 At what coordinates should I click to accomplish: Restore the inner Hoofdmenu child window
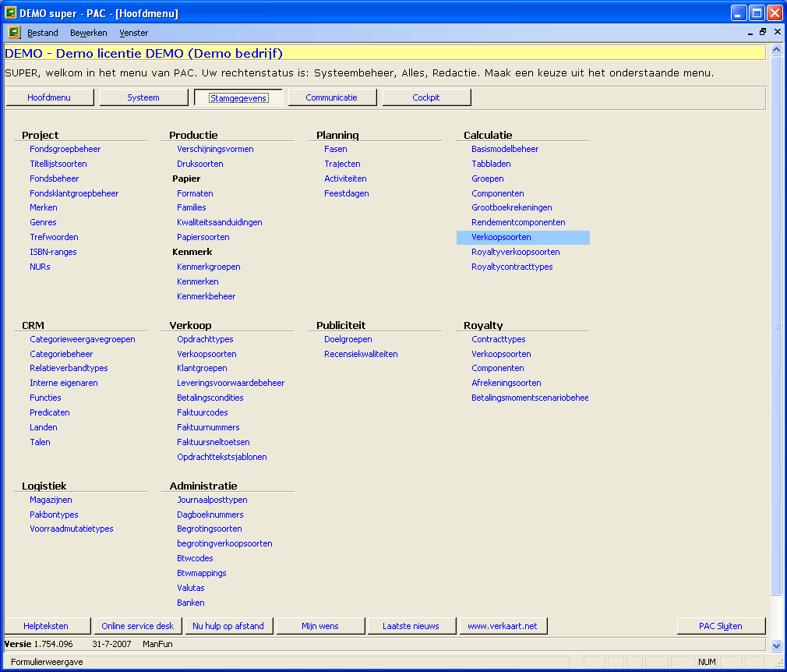click(x=763, y=32)
